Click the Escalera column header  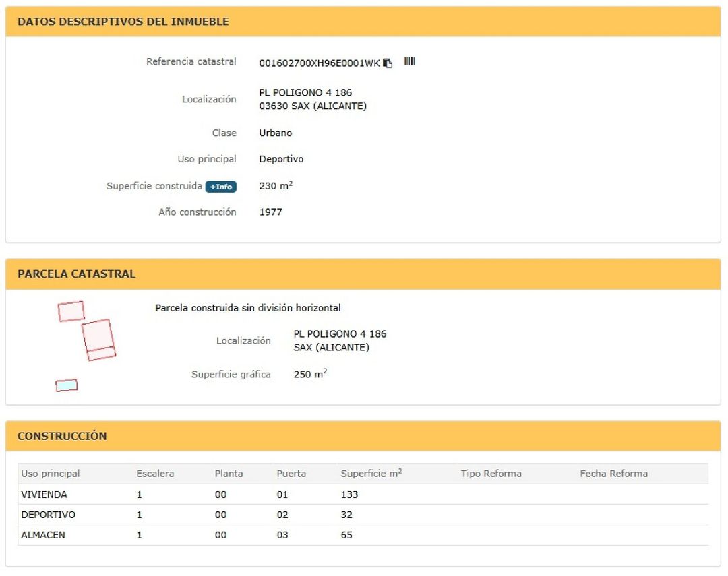click(x=155, y=474)
